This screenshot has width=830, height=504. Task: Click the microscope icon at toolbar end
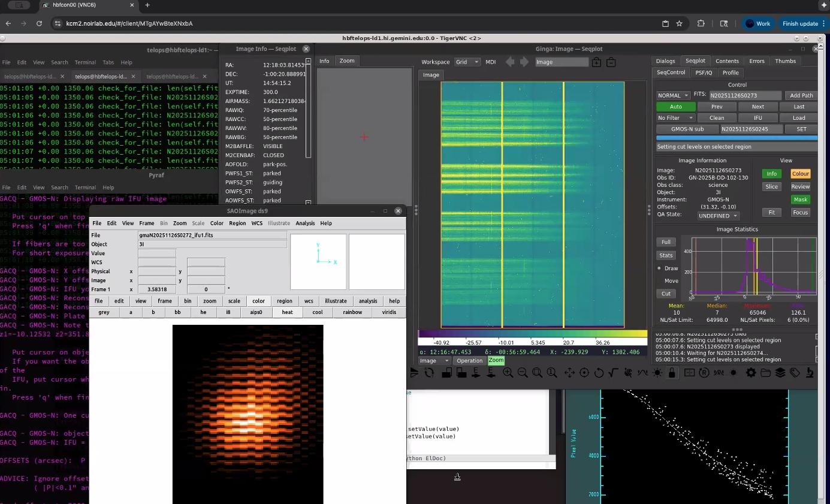(x=810, y=373)
